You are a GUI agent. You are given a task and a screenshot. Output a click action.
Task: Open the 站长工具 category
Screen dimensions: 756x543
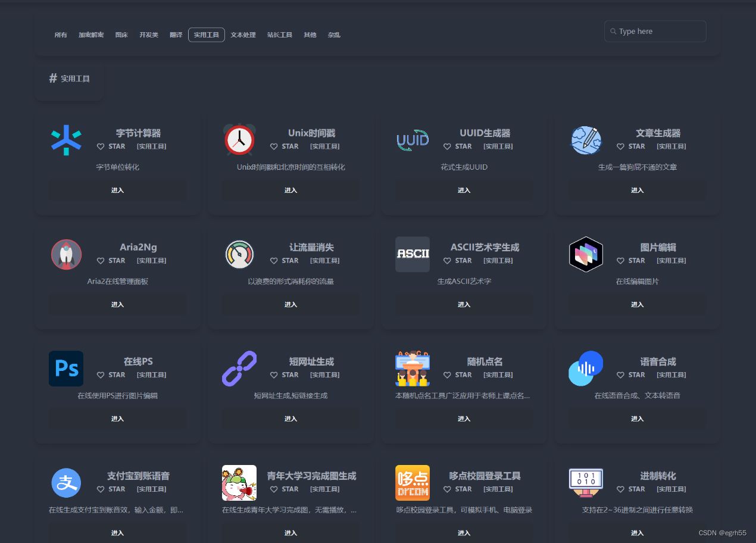(x=279, y=35)
